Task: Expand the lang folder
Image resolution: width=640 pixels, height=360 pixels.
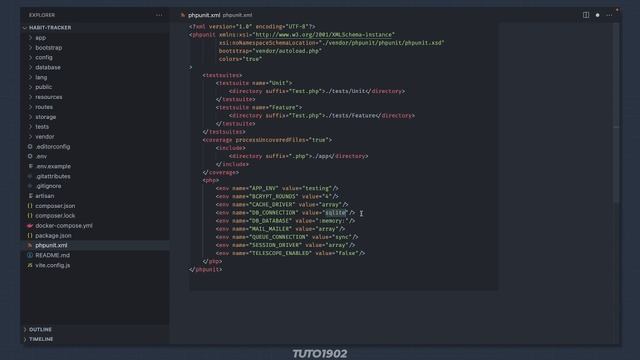Action: pos(30,77)
